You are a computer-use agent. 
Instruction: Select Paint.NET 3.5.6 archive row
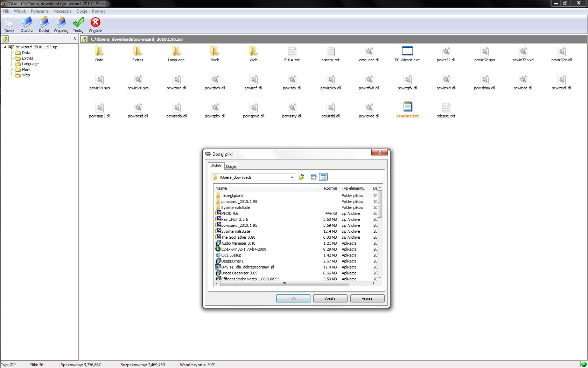click(295, 219)
